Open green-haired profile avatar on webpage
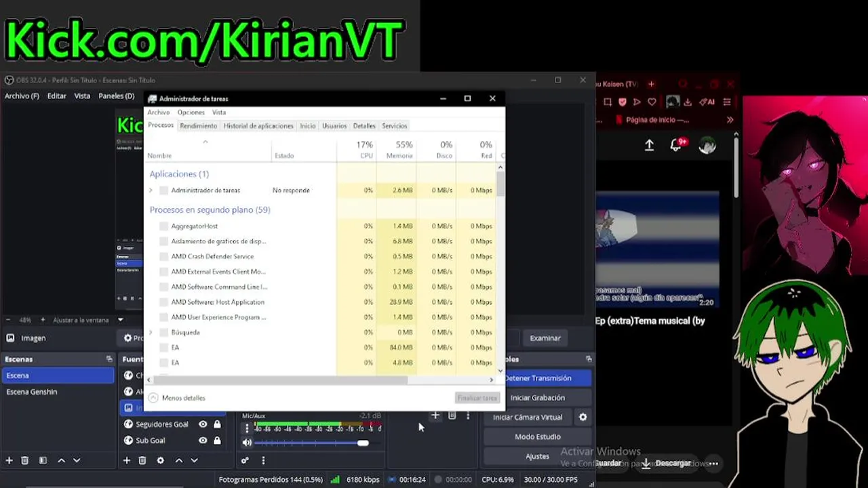Viewport: 868px width, 488px height. click(707, 145)
